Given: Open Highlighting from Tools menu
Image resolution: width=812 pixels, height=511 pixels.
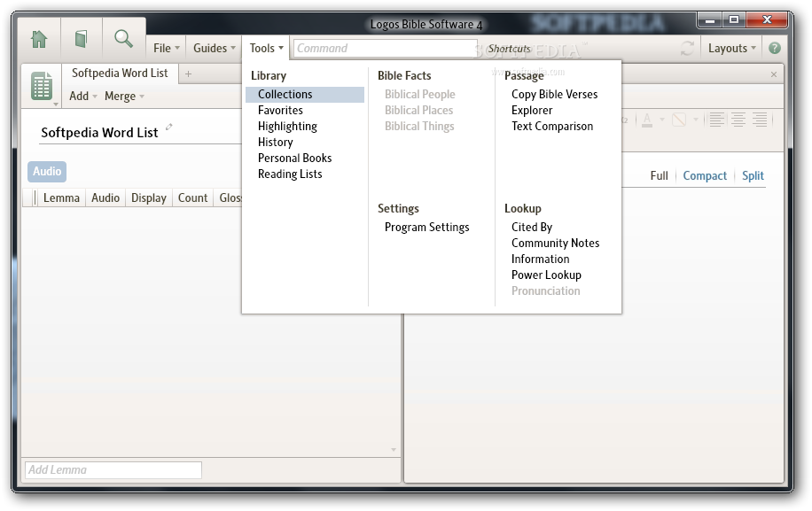Looking at the screenshot, I should [287, 126].
